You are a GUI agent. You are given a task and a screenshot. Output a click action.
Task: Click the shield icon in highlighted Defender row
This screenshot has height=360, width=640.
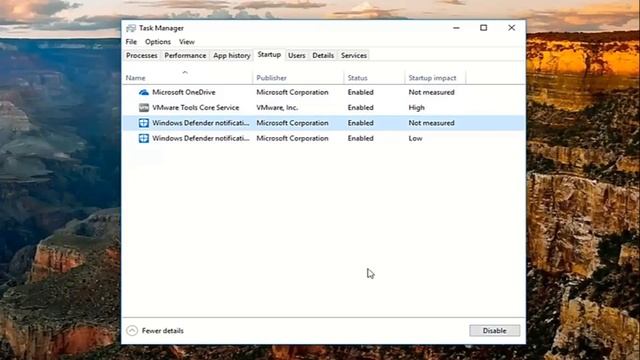click(x=144, y=123)
